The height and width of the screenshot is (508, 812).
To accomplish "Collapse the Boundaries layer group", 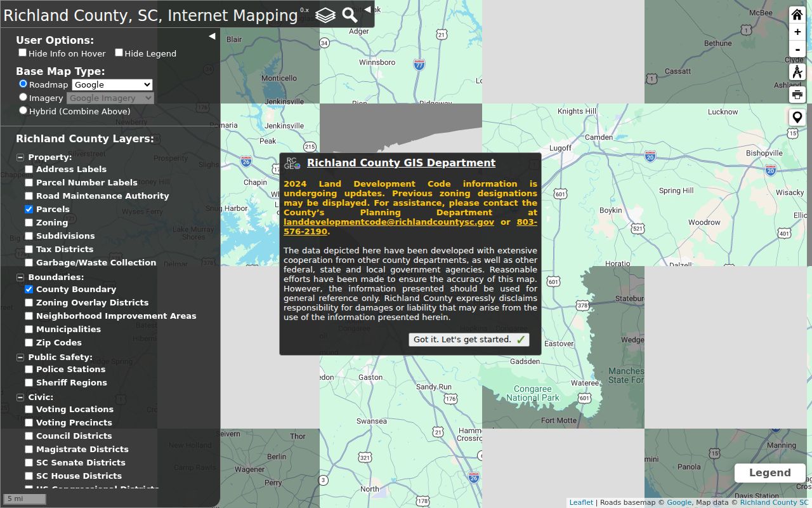I will coord(20,277).
